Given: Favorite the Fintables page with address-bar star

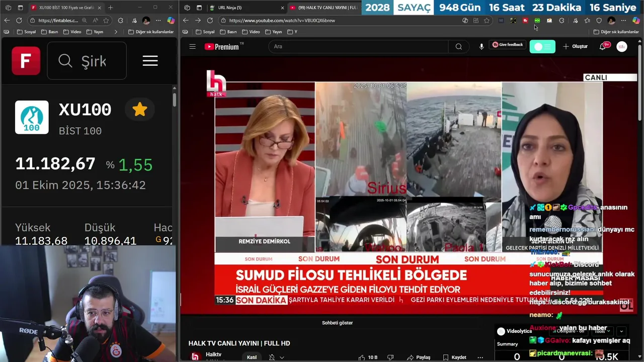Looking at the screenshot, I should point(106,21).
